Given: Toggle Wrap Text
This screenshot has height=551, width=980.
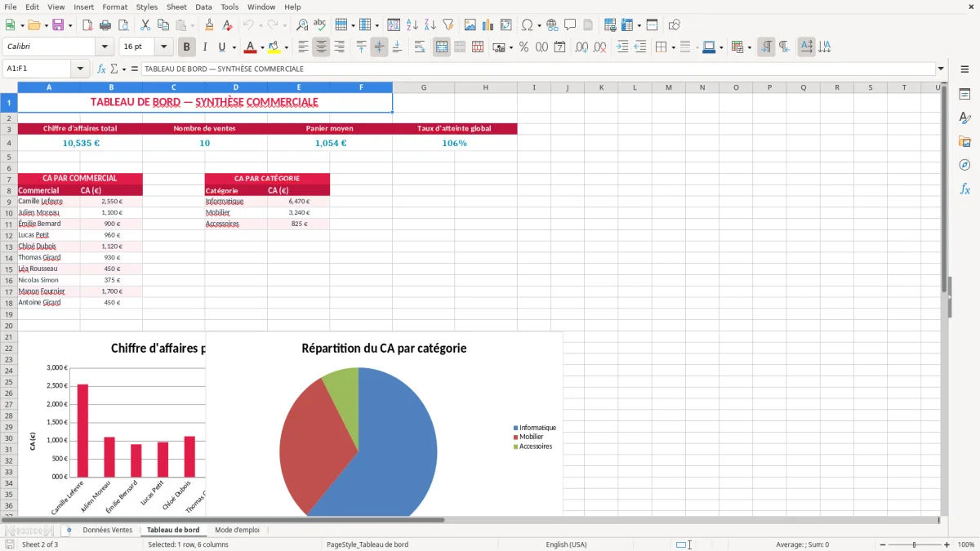Looking at the screenshot, I should coord(420,47).
